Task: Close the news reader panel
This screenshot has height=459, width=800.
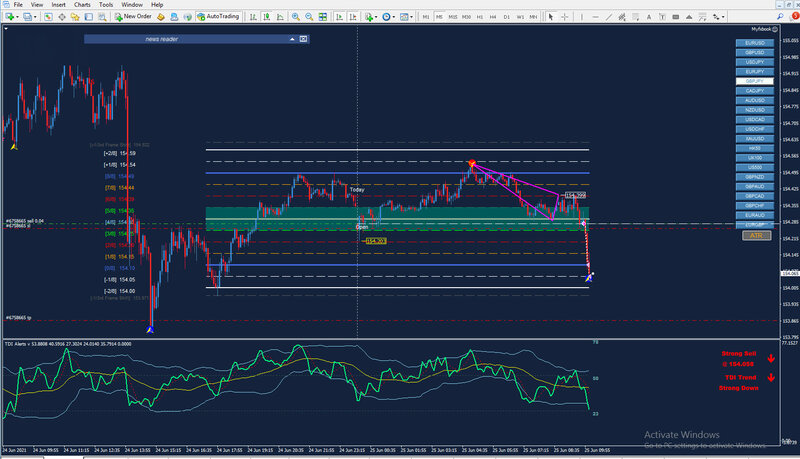Action: pyautogui.click(x=304, y=39)
